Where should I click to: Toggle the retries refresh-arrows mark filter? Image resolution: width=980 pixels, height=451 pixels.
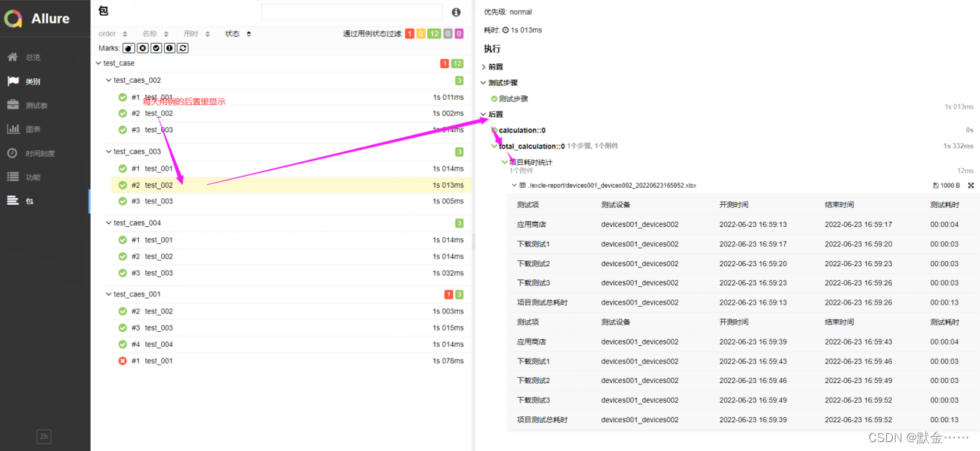183,48
